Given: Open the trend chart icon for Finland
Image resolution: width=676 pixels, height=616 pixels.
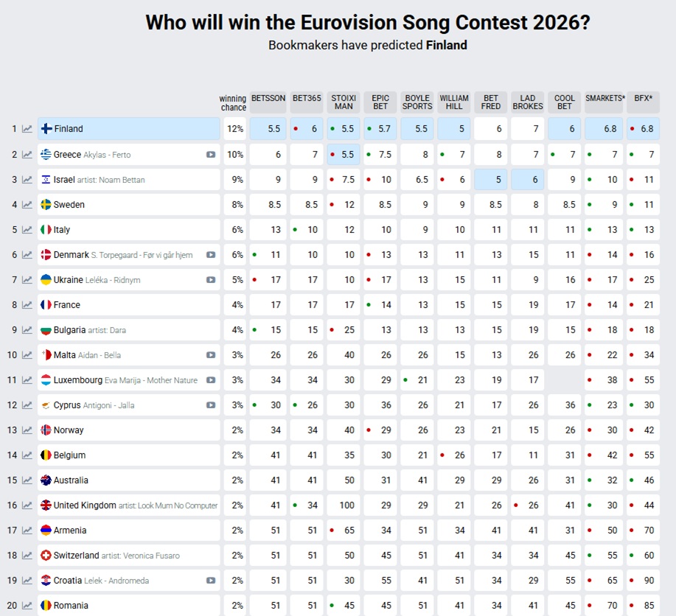Looking at the screenshot, I should (x=27, y=129).
